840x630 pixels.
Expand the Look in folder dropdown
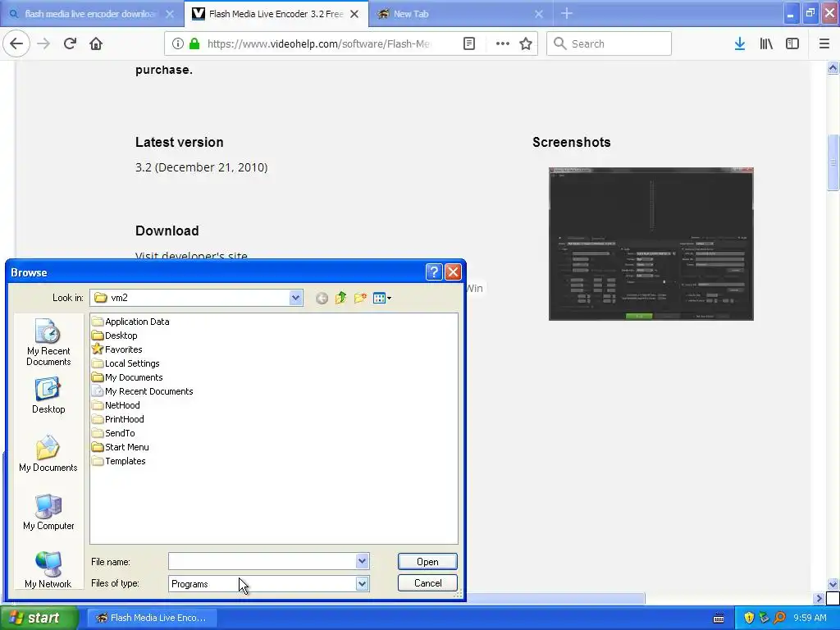(x=295, y=298)
